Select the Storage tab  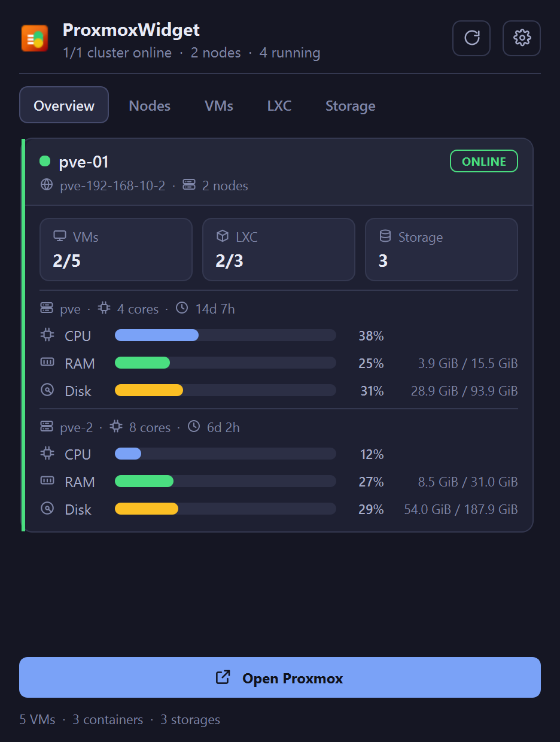351,105
